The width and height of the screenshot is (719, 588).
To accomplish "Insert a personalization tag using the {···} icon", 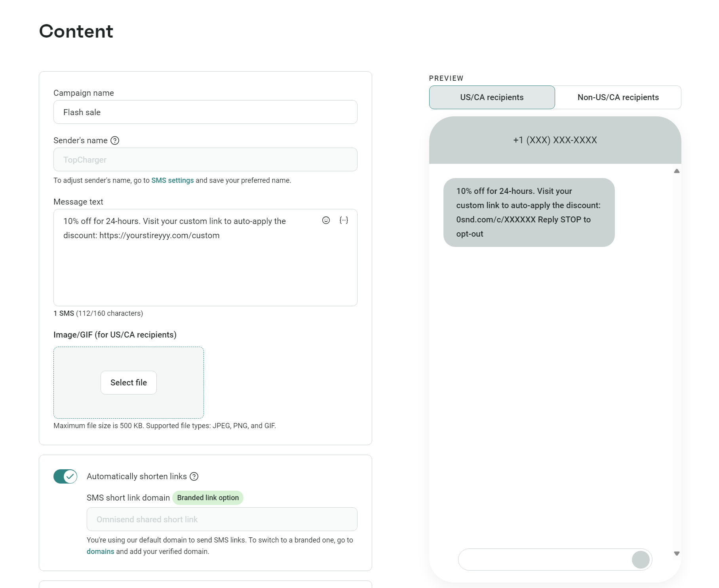I will tap(344, 220).
